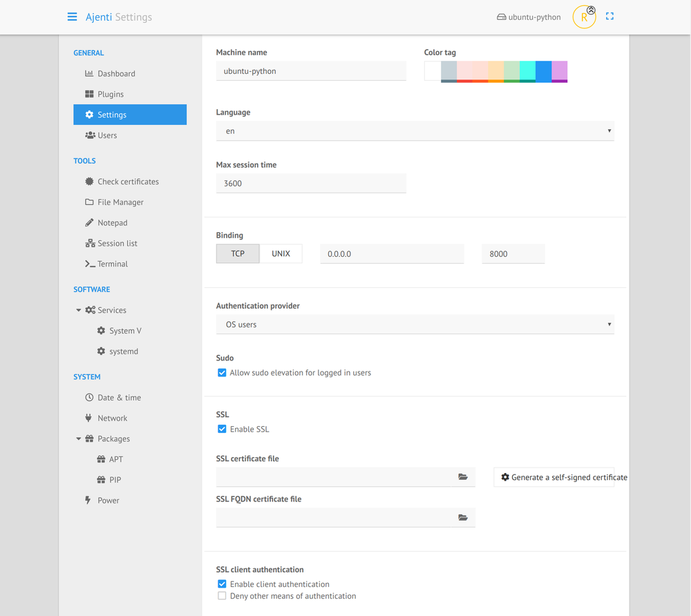Screen dimensions: 691x616
Task: Disable sudo elevation for logged in users
Action: tap(222, 372)
